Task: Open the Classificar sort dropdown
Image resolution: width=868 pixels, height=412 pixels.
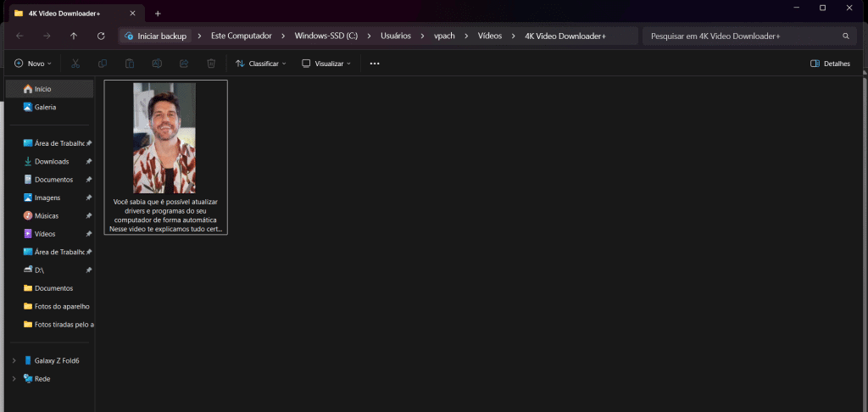Action: tap(261, 64)
